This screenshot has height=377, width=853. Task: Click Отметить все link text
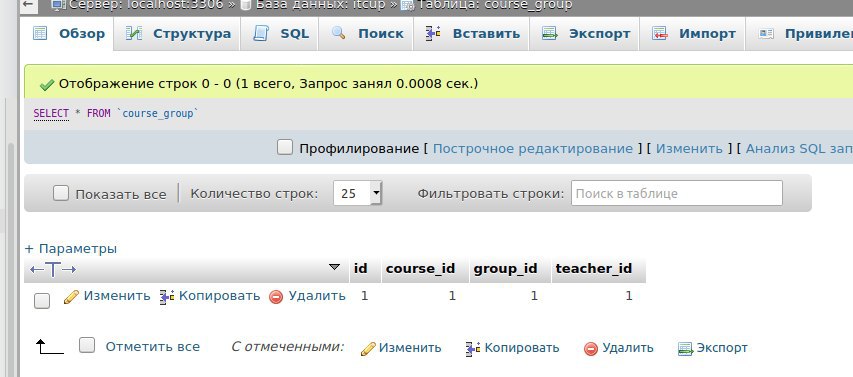tap(152, 347)
